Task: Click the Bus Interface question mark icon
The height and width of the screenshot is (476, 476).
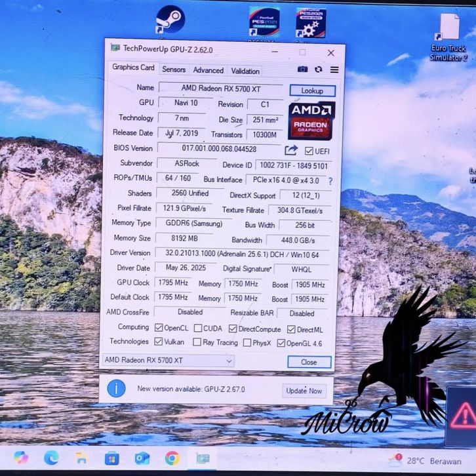Action: point(330,181)
